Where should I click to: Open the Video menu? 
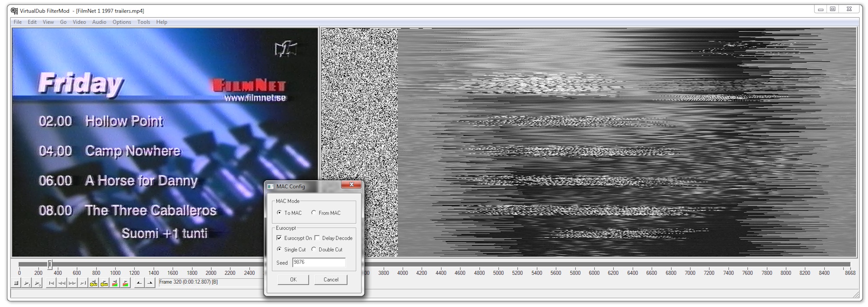point(79,22)
